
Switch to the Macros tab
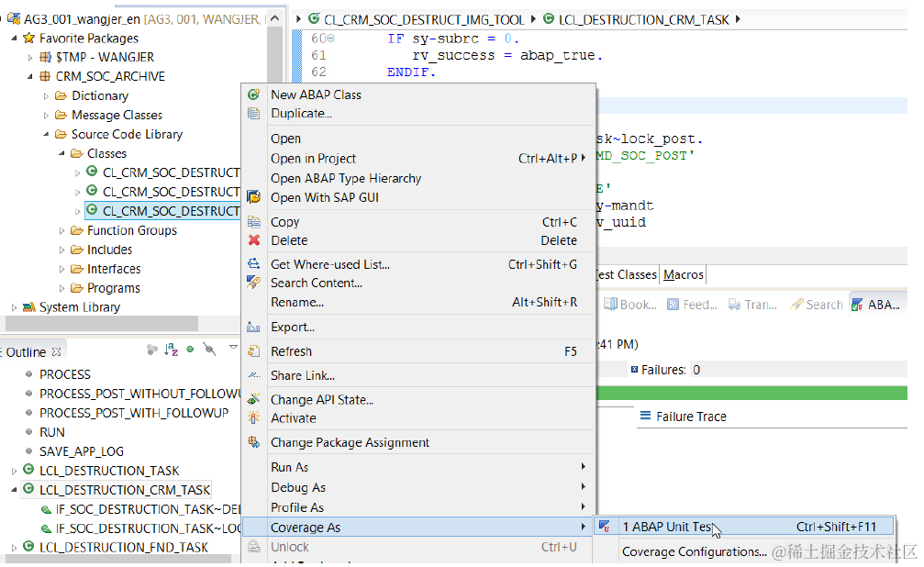pyautogui.click(x=683, y=274)
